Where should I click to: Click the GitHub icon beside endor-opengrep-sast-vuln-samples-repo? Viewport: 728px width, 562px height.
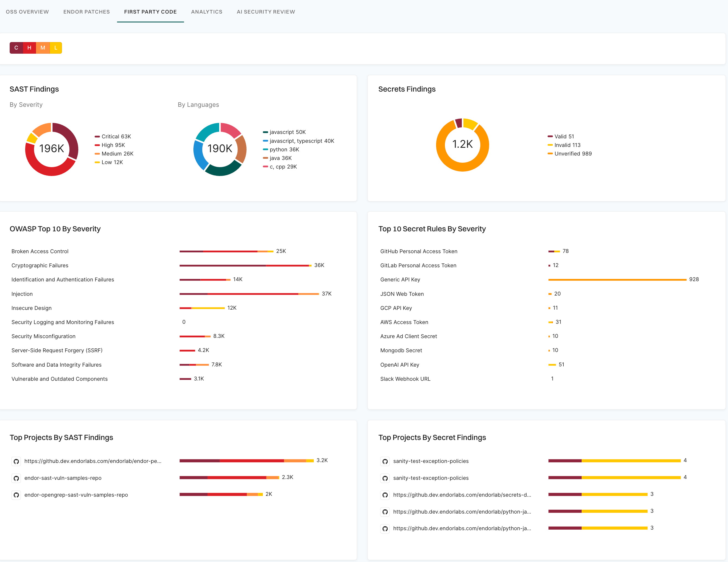pos(16,495)
